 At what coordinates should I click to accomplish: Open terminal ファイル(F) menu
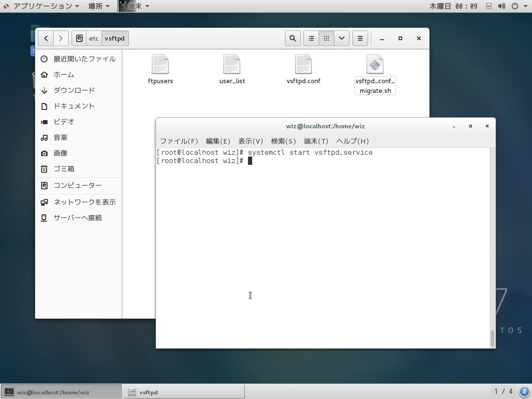[x=179, y=141]
